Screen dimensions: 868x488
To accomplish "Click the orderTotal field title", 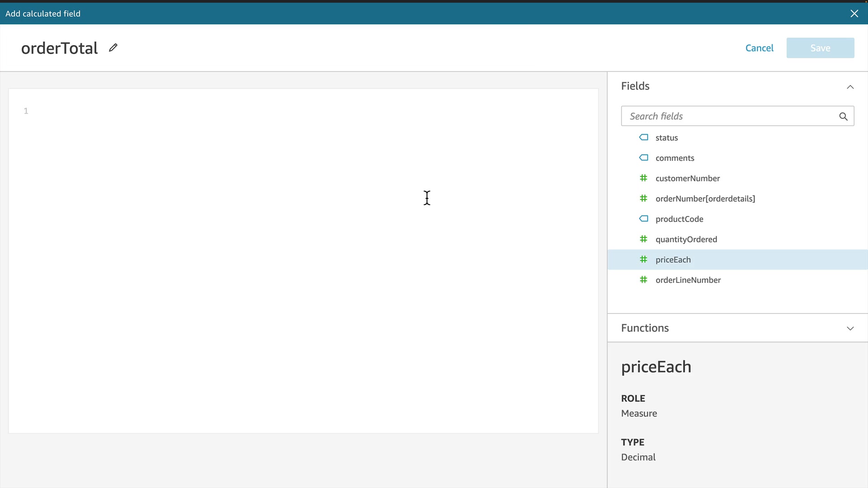I will point(59,48).
